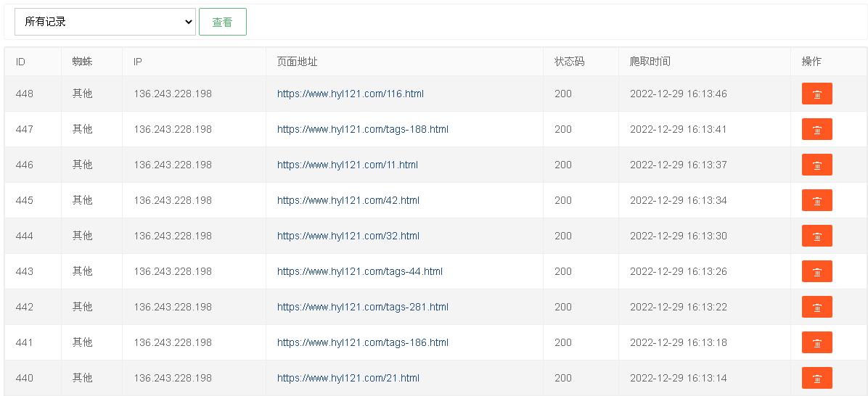
Task: Delete record 448 with trash icon
Action: coord(816,94)
